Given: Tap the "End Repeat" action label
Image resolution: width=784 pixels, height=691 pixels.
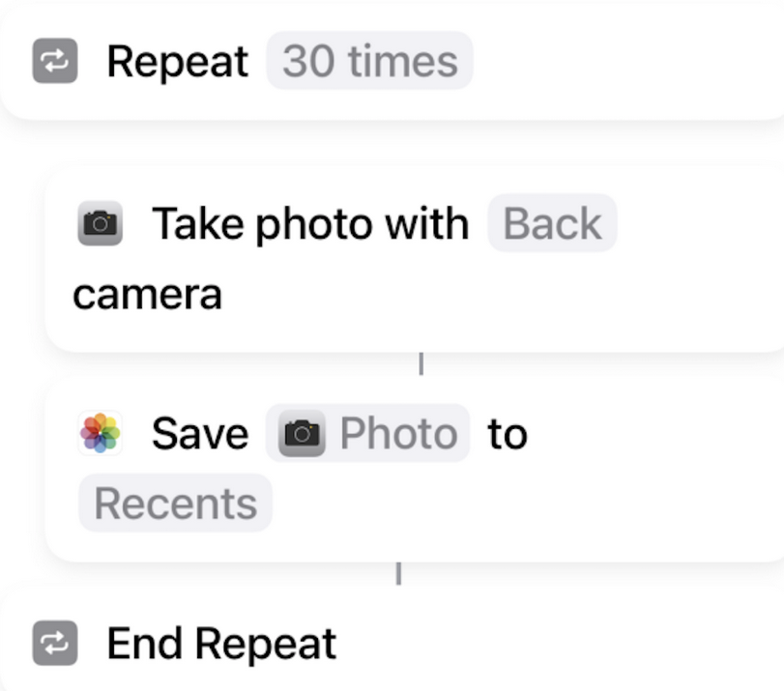Looking at the screenshot, I should click(x=221, y=644).
